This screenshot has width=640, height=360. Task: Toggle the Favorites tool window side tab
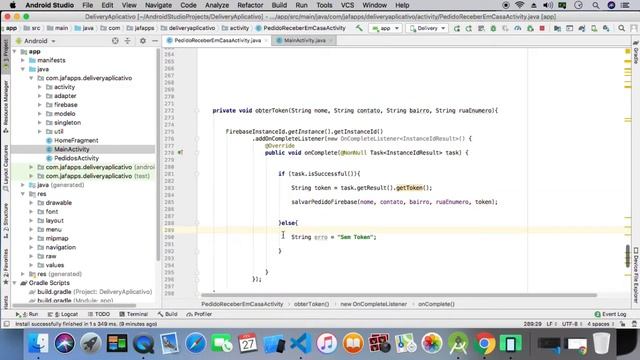click(6, 266)
